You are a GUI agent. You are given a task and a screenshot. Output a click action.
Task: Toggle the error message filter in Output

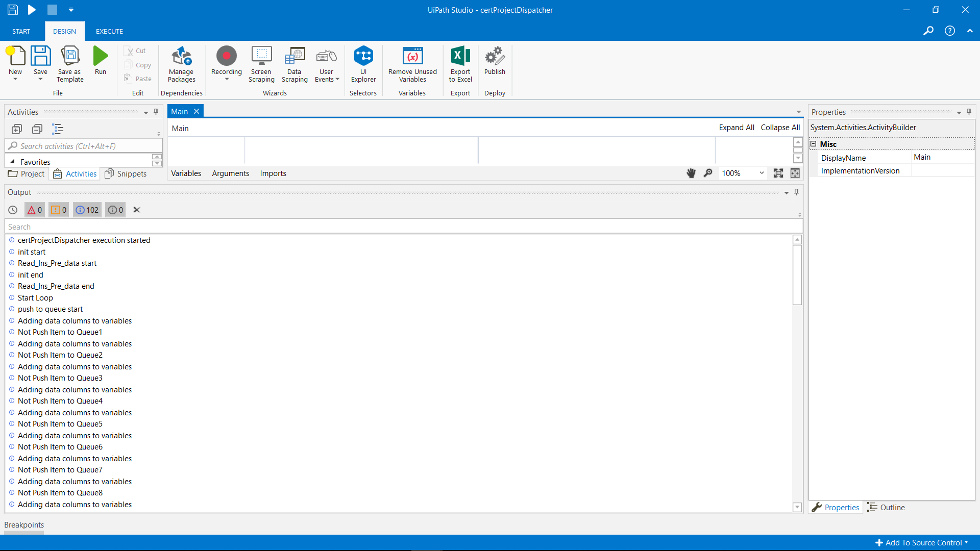pos(35,210)
